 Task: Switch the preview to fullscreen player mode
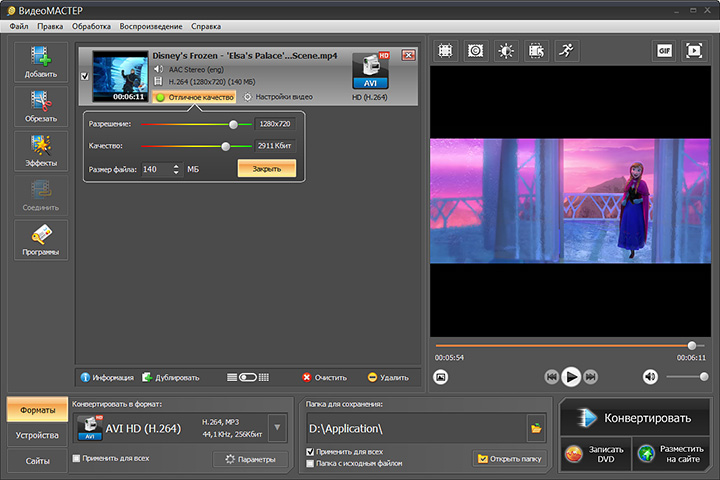click(x=694, y=51)
